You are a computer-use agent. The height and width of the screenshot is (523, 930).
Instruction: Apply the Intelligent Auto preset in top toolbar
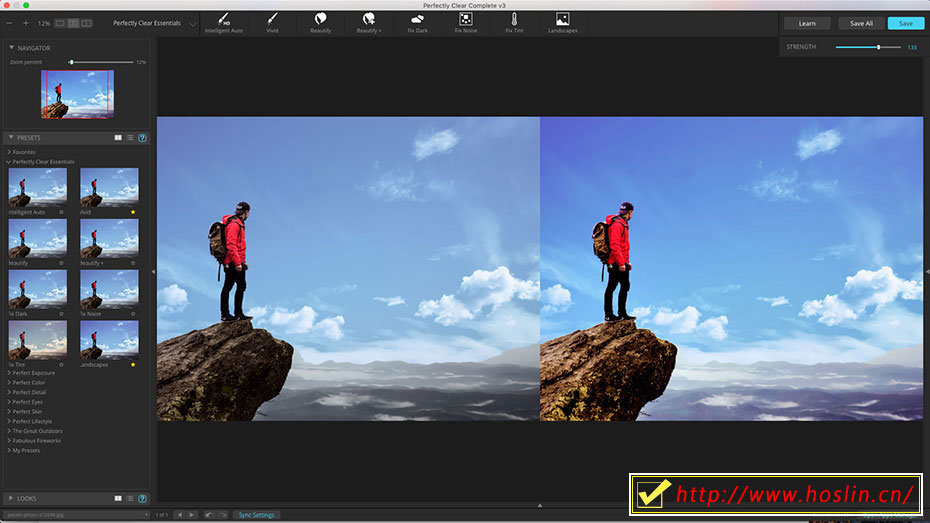click(x=224, y=23)
